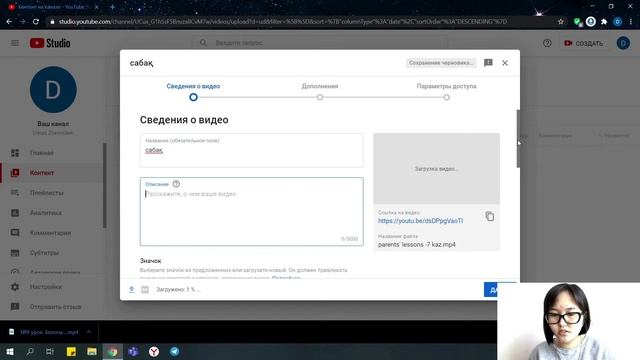This screenshot has width=640, height=360.
Task: Open Telegram from taskbar
Action: [x=174, y=351]
